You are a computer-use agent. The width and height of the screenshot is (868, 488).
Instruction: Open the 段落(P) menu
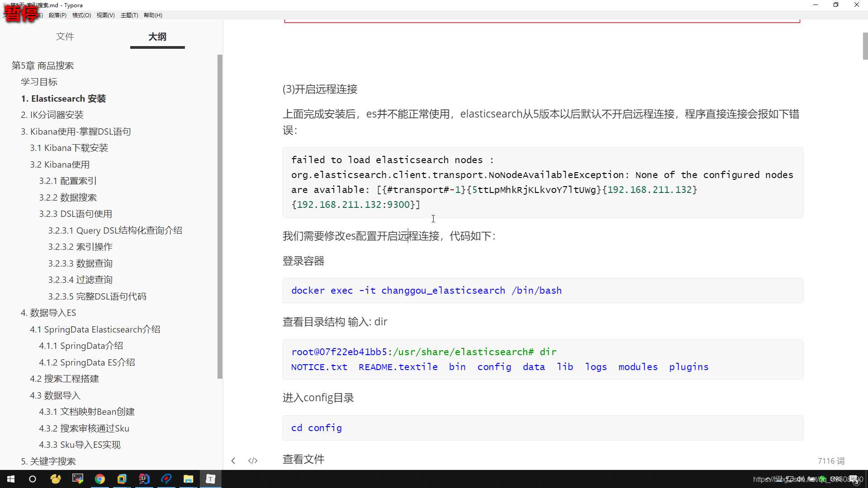pos(57,15)
